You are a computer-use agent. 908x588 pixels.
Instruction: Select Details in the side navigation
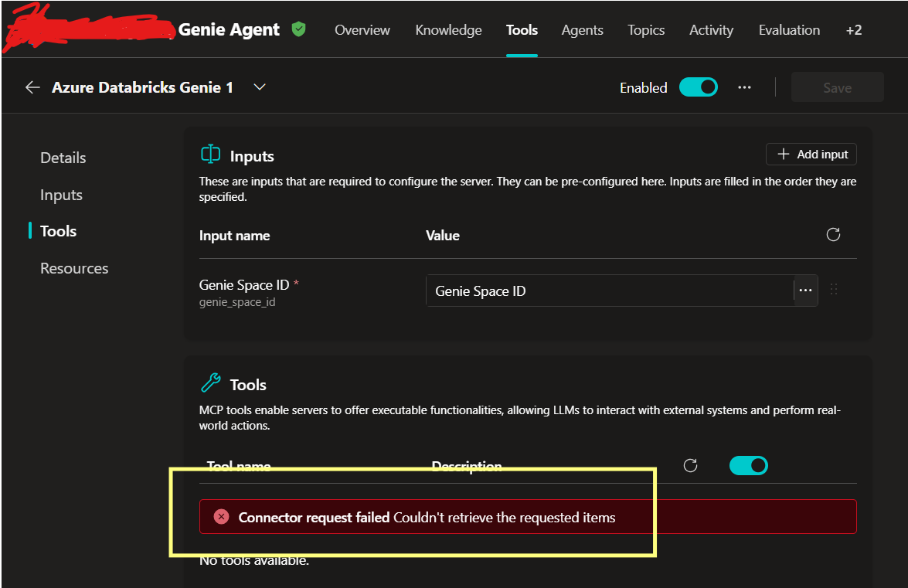coord(63,158)
